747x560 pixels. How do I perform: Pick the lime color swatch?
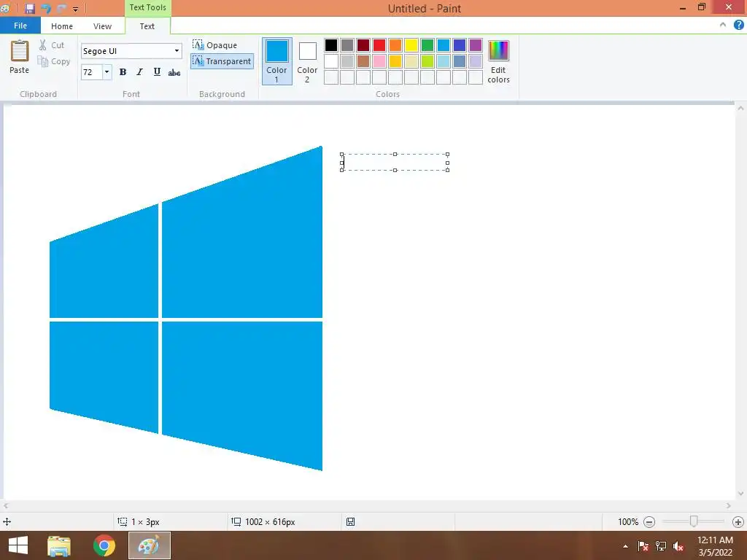427,61
